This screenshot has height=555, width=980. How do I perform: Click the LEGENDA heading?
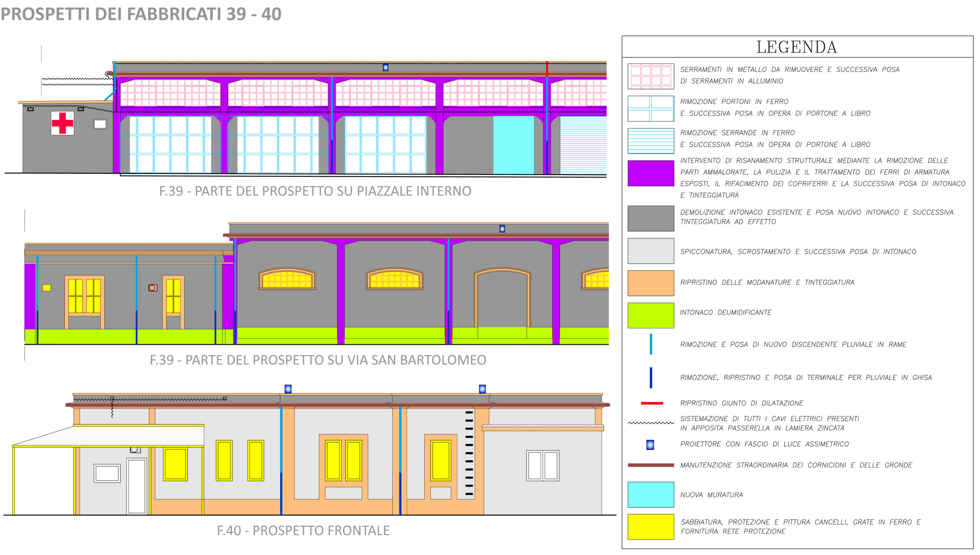point(797,47)
